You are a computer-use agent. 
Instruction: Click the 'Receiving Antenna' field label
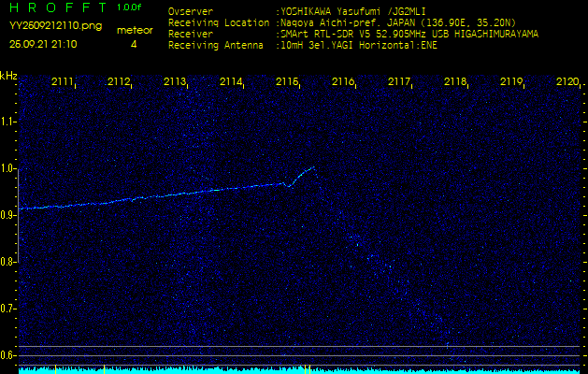pyautogui.click(x=216, y=46)
